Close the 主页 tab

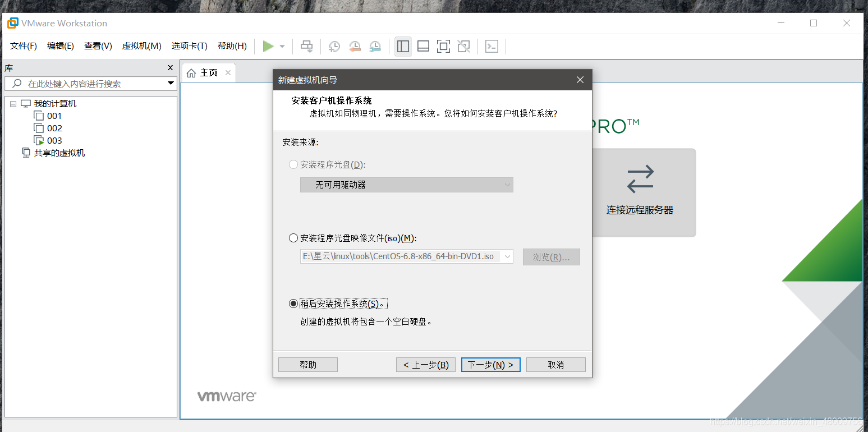click(x=228, y=73)
